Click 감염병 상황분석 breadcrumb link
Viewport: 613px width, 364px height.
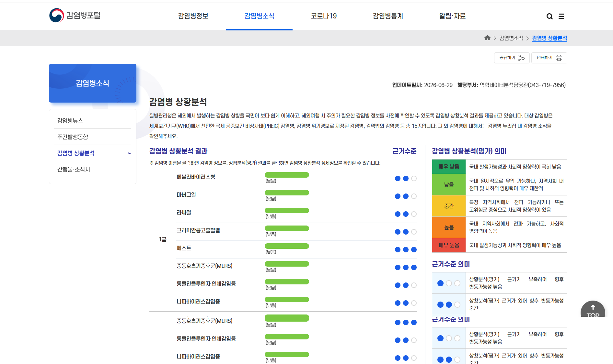tap(549, 38)
